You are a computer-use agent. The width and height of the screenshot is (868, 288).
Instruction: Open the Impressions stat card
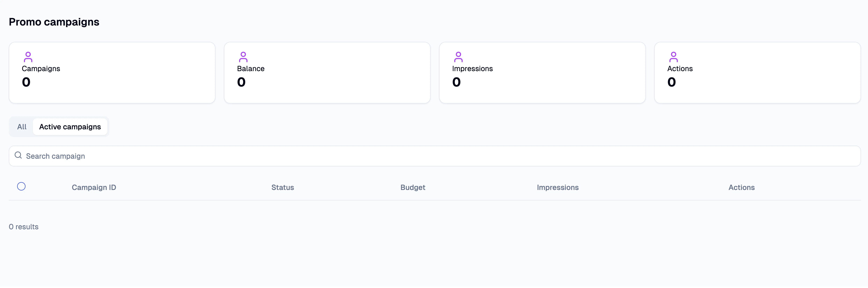tap(542, 73)
